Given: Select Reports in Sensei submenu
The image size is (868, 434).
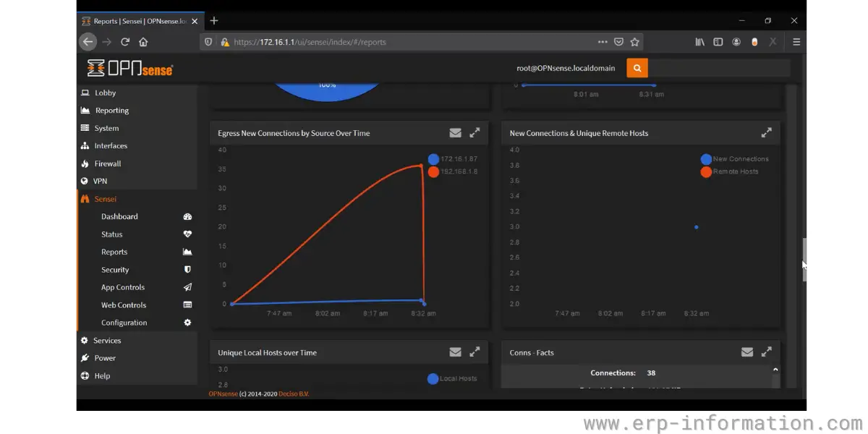Looking at the screenshot, I should pyautogui.click(x=114, y=252).
